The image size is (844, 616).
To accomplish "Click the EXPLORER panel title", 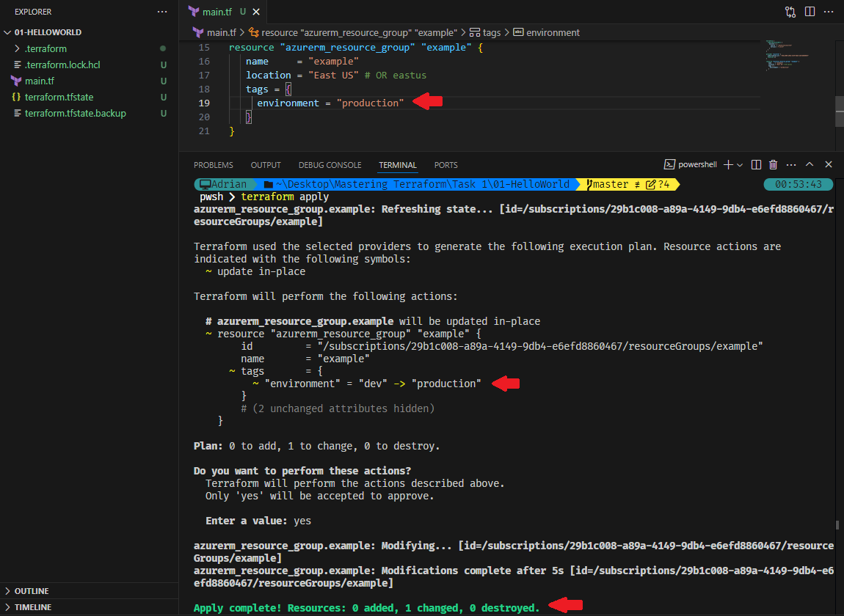I will [33, 12].
